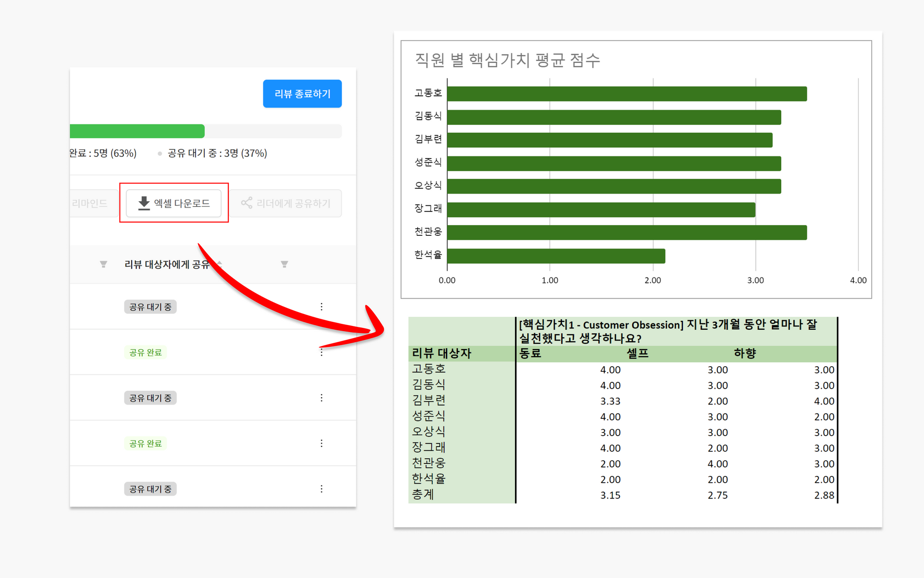Open the three-dot menu on first 공유 대기 중 row
Screen dimensions: 924x578
pyautogui.click(x=321, y=306)
